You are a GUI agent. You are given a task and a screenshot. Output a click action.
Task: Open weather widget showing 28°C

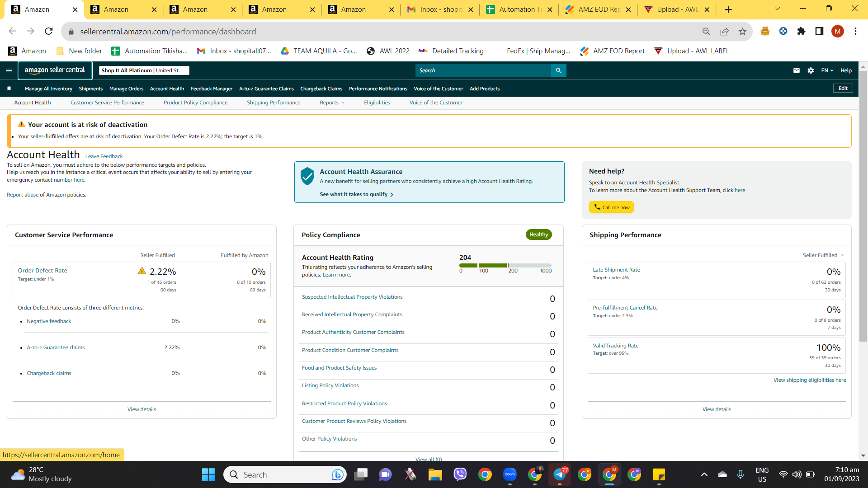[41, 474]
